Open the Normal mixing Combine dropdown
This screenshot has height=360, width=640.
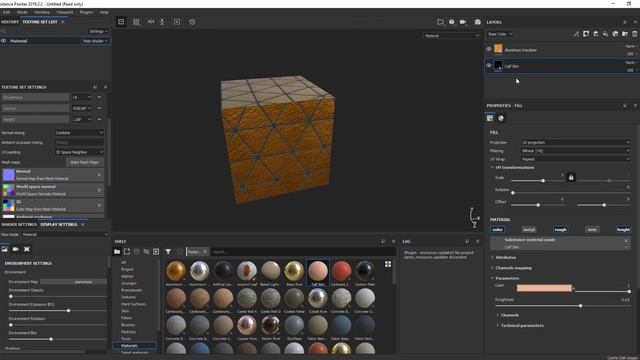pyautogui.click(x=79, y=133)
